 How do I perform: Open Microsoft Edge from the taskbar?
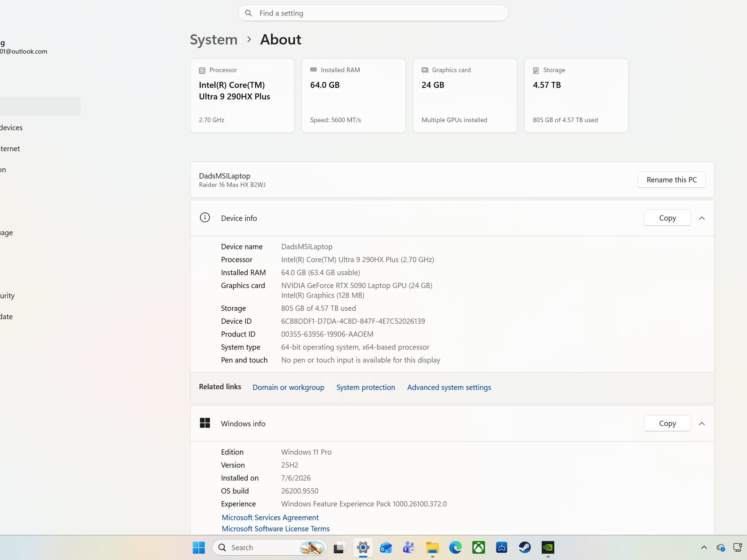(x=455, y=547)
